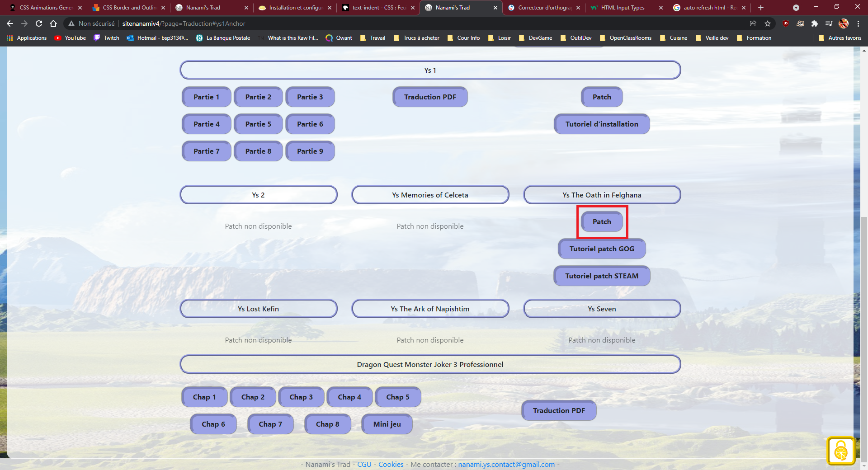Switch to the HTML Input Types tab

click(x=623, y=8)
